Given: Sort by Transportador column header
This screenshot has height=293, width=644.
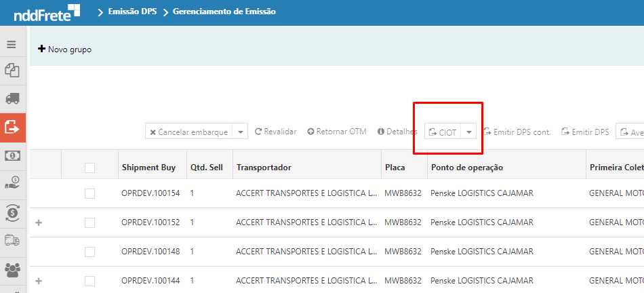Looking at the screenshot, I should point(264,168).
